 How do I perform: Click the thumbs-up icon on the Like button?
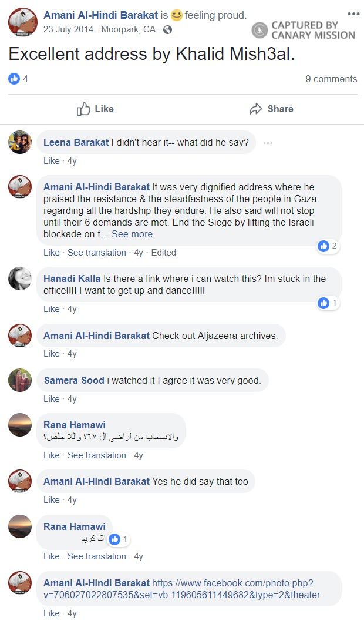point(83,109)
